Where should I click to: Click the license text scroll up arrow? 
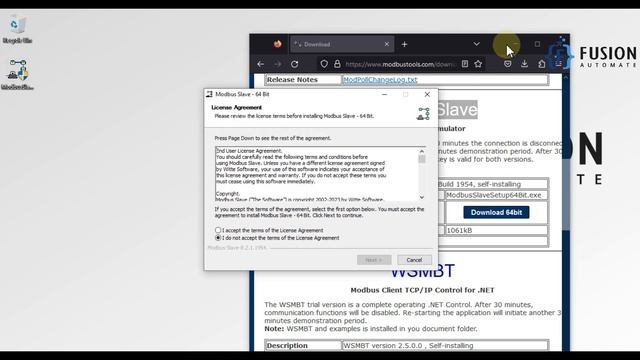tap(422, 151)
